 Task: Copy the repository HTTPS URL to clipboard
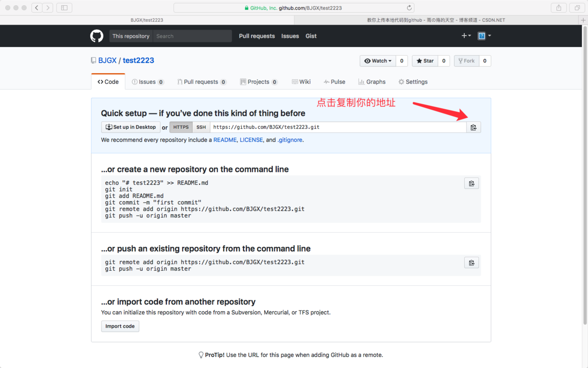(x=473, y=127)
